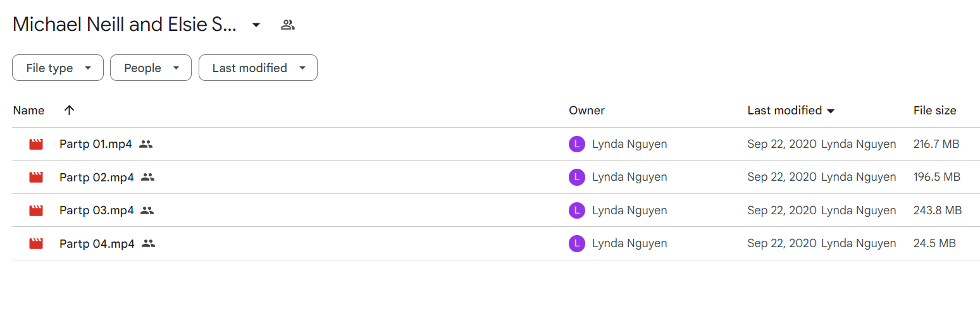Click the video icon for Partp 01.mp4
Image resolution: width=980 pixels, height=316 pixels.
[x=36, y=144]
